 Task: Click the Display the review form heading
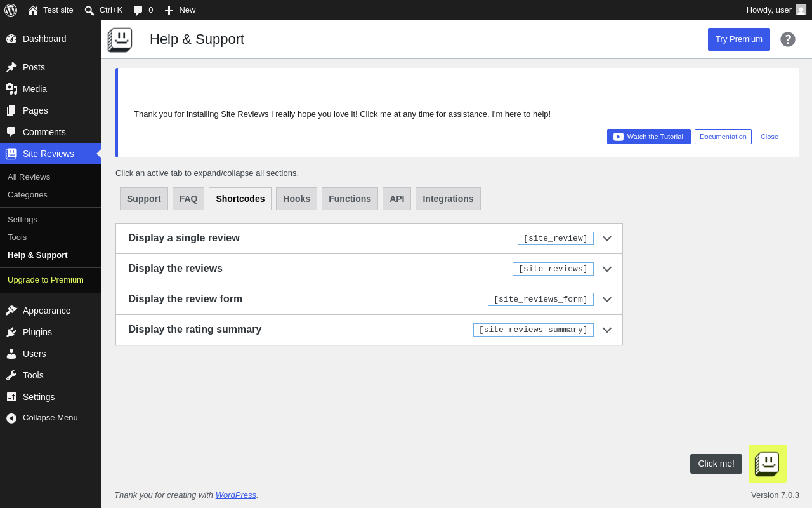coord(185,299)
